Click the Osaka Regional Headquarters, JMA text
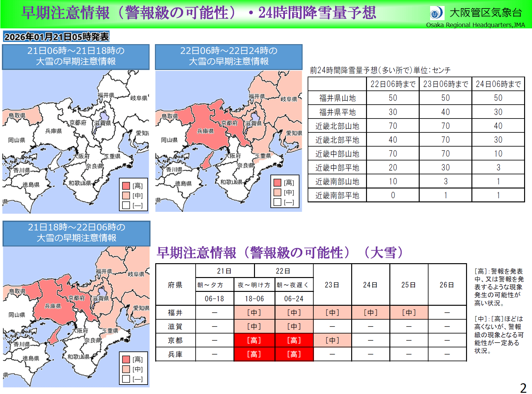This screenshot has height=394, width=532. (475, 25)
